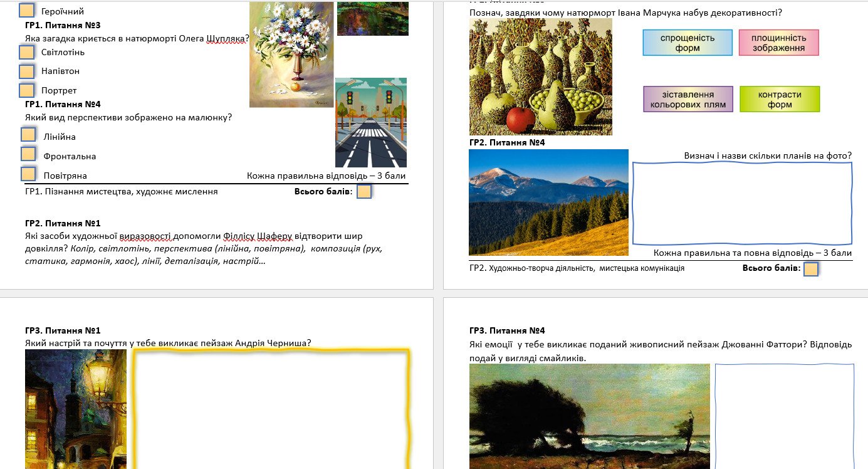Select the mountain landscape photo
This screenshot has width=868, height=469.
pos(548,203)
